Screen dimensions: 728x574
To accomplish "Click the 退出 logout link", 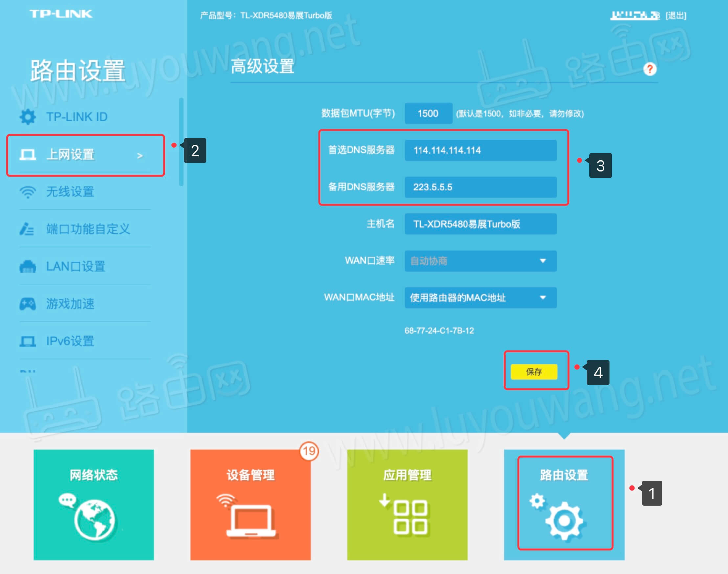I will tap(676, 15).
